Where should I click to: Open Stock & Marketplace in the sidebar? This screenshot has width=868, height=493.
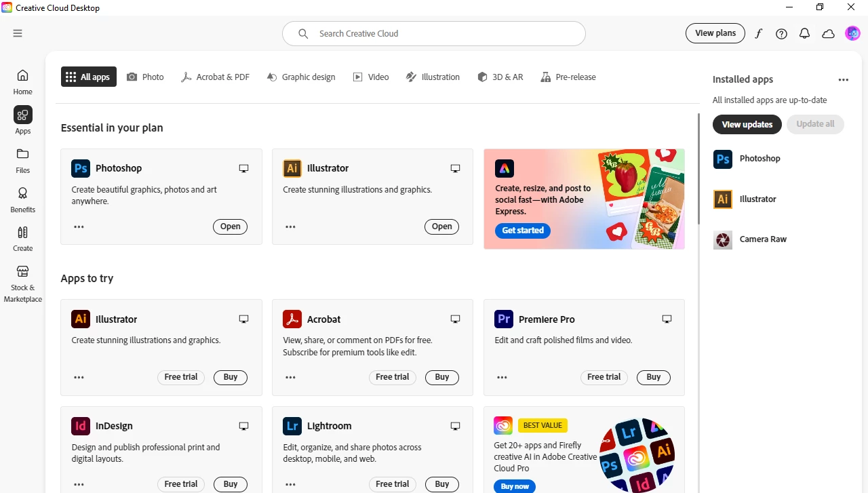click(22, 283)
